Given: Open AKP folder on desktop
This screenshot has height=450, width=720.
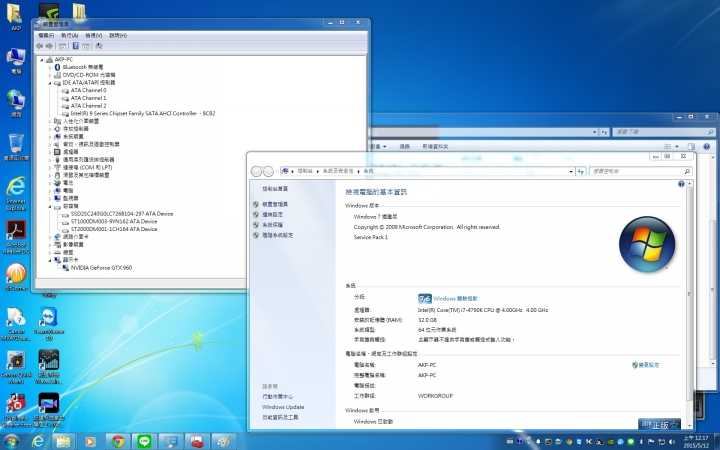Looking at the screenshot, I should pyautogui.click(x=15, y=17).
